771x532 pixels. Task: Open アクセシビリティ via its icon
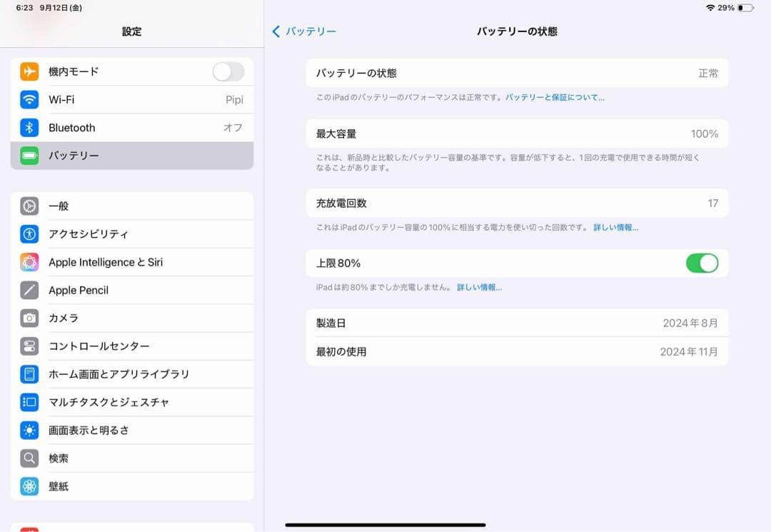29,234
